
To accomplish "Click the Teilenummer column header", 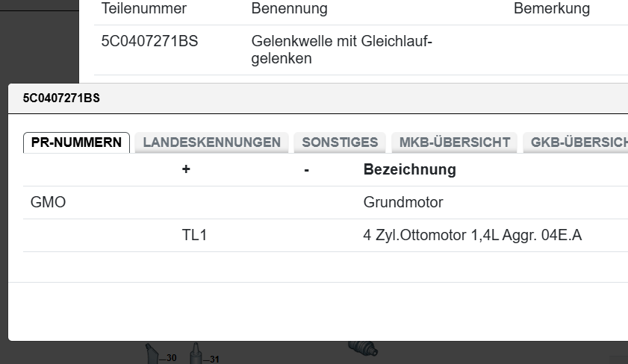I will tap(143, 9).
